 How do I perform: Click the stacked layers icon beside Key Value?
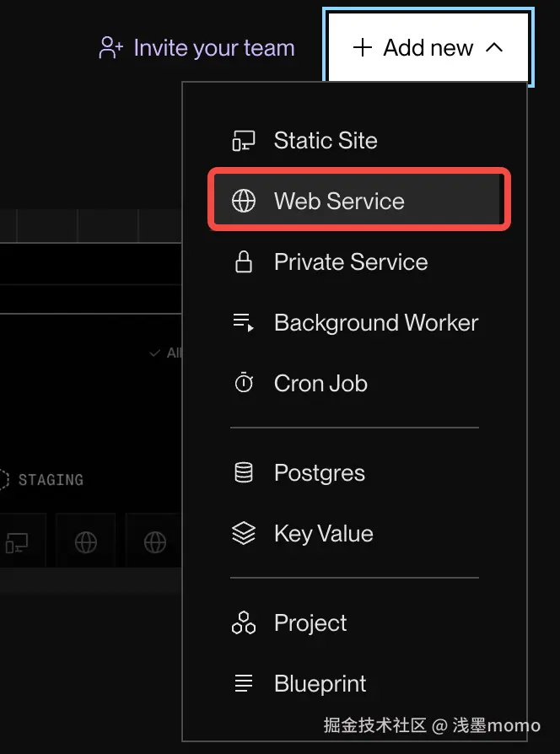(x=244, y=534)
